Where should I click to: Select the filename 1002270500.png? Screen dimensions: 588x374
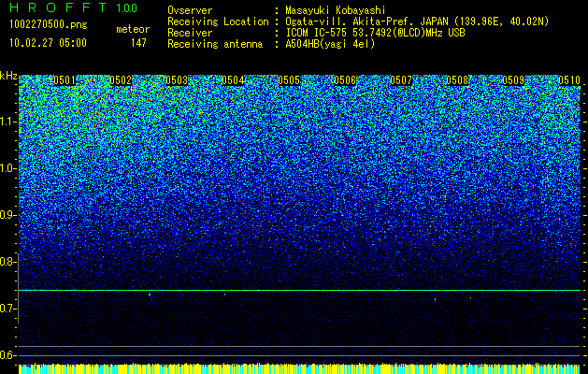(x=49, y=25)
